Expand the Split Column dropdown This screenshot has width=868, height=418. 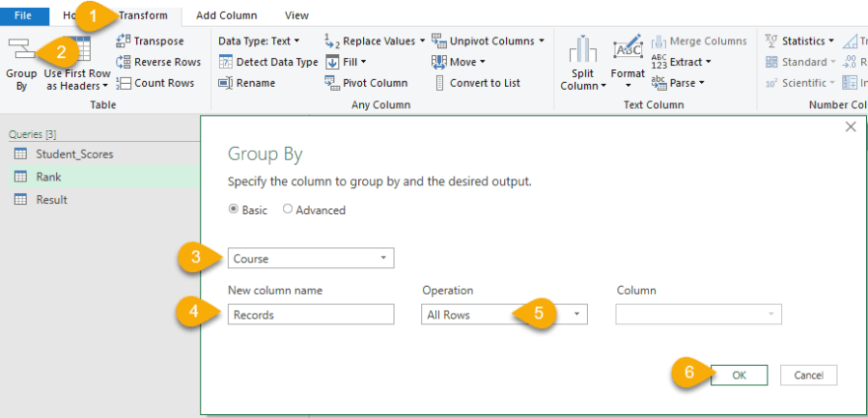[x=584, y=86]
